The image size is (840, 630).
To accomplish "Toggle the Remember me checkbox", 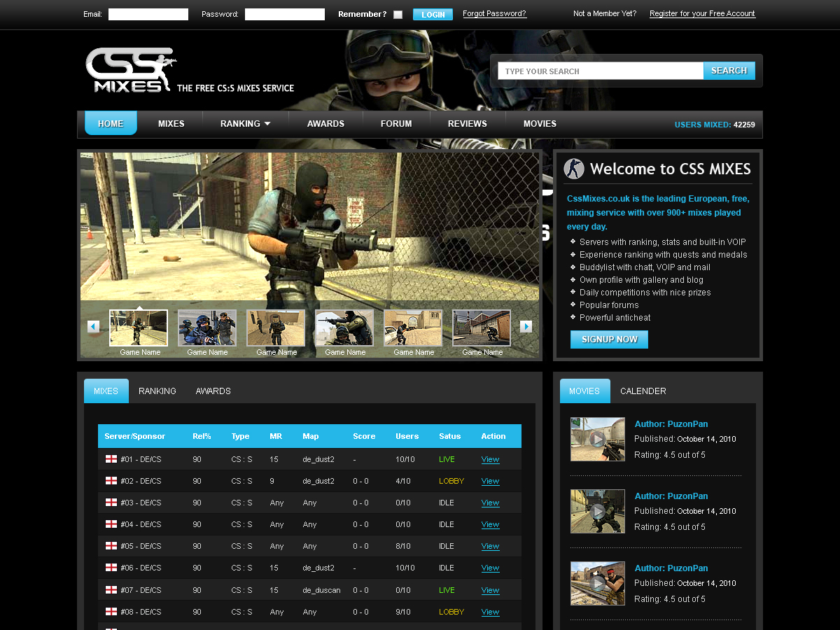I will click(398, 15).
